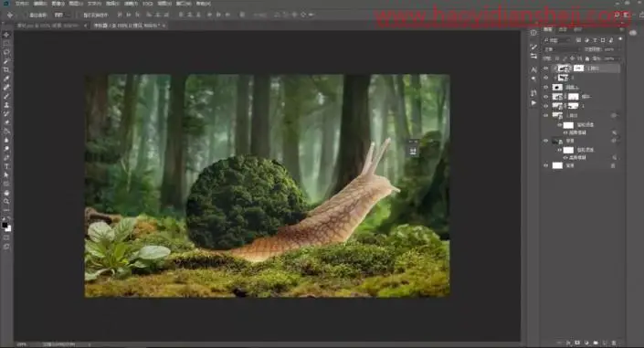Toggle visibility of the bottom white background layer

(x=546, y=165)
